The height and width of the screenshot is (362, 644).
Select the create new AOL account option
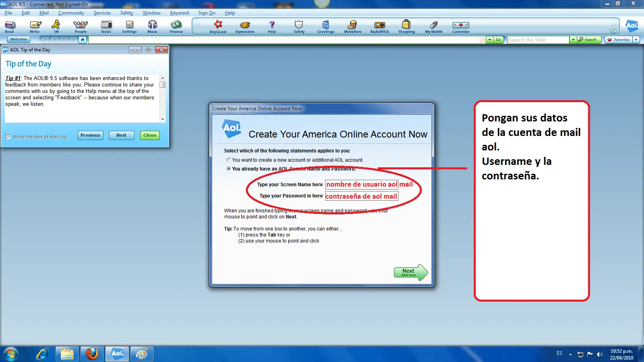pos(229,160)
